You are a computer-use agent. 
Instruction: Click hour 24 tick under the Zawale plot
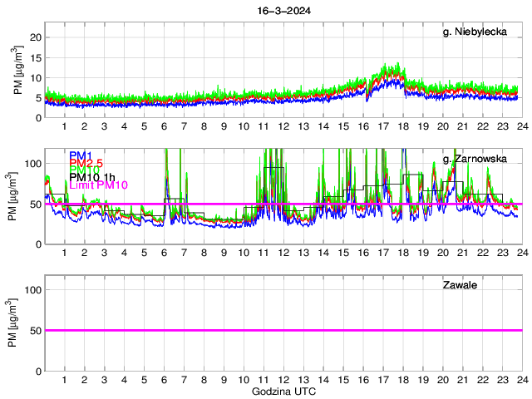click(x=521, y=379)
